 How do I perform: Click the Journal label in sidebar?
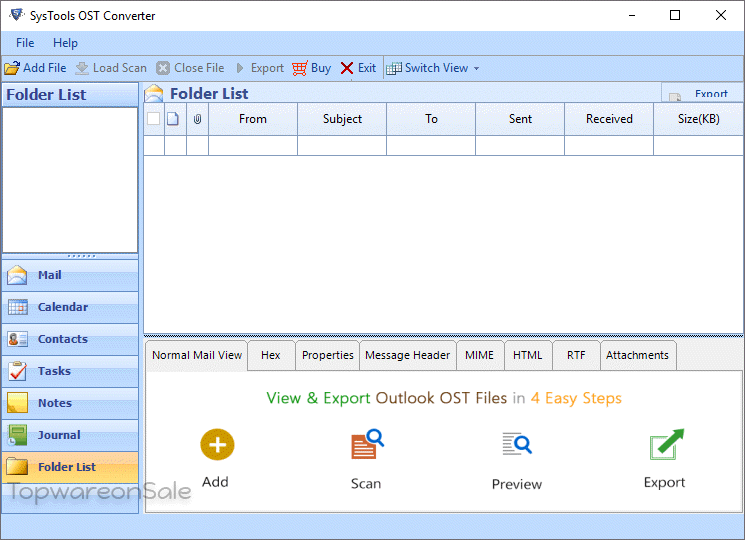[x=59, y=435]
